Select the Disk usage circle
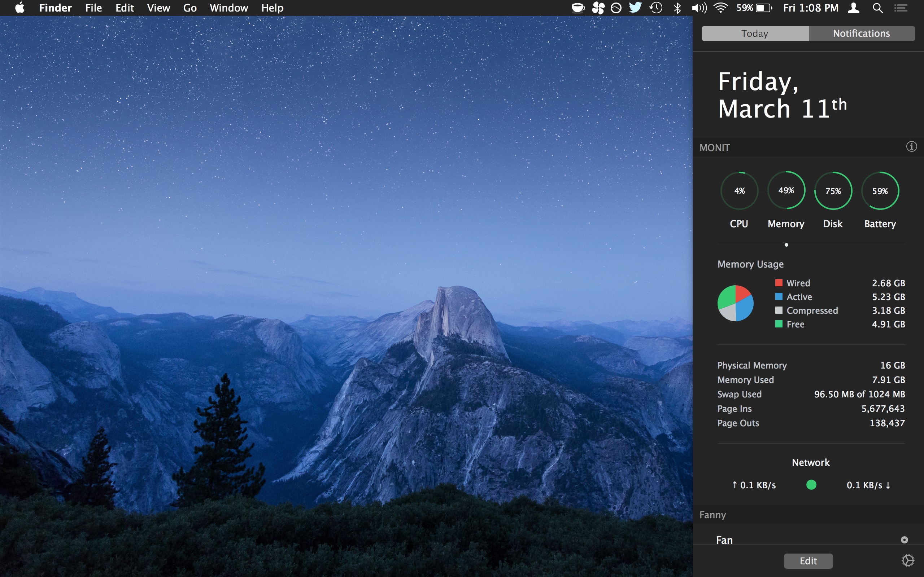Image resolution: width=924 pixels, height=577 pixels. [x=833, y=191]
